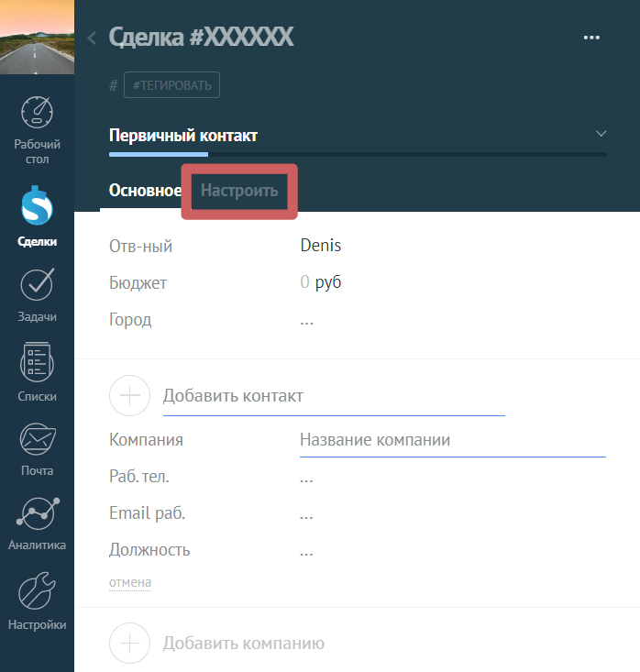Open the Задачи checkmark icon
Image resolution: width=640 pixels, height=672 pixels.
point(37,284)
